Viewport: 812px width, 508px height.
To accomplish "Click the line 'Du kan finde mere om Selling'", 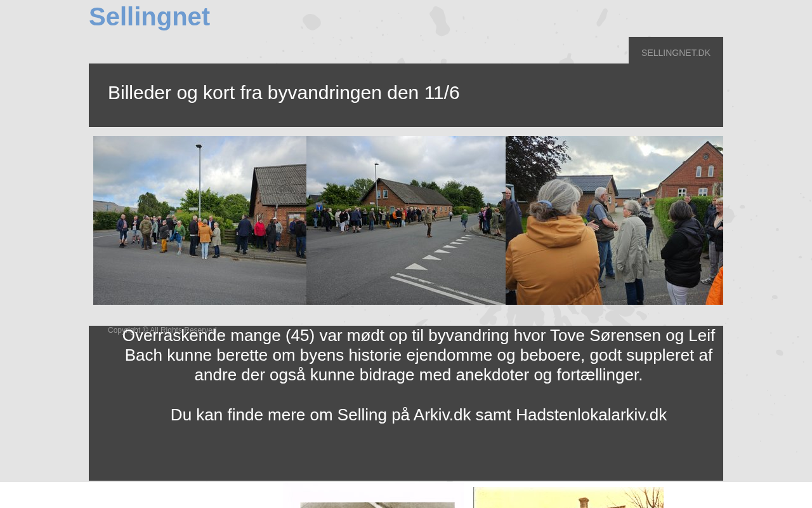I will (419, 415).
